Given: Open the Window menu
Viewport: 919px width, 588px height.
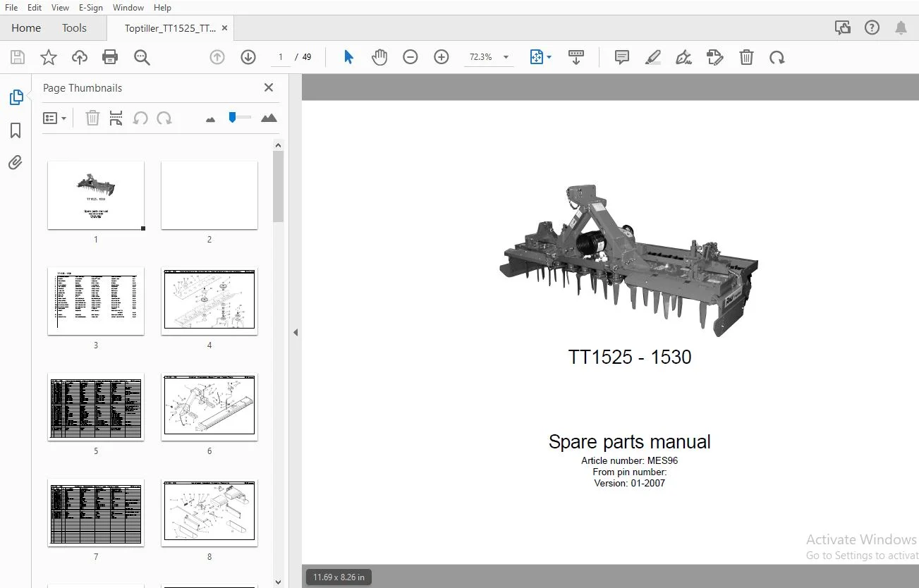Looking at the screenshot, I should point(128,7).
